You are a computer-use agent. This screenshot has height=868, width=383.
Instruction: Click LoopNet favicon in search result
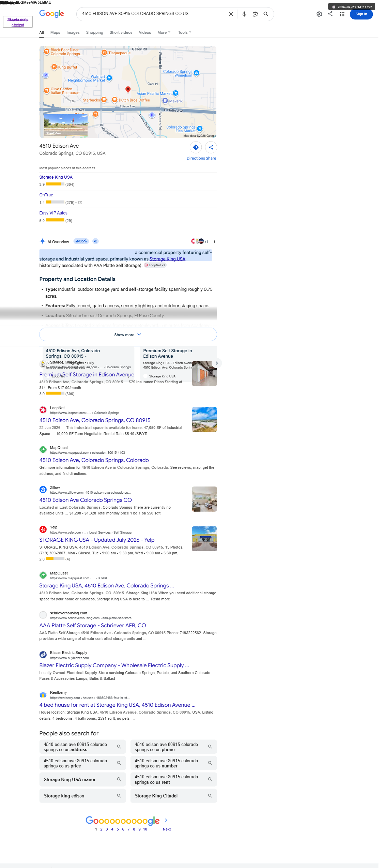coord(43,410)
